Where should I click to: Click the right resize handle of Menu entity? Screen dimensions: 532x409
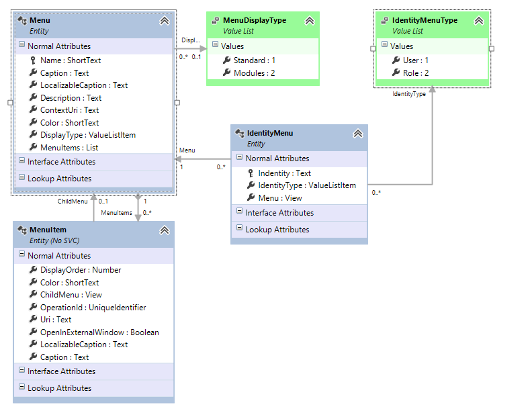tap(177, 103)
